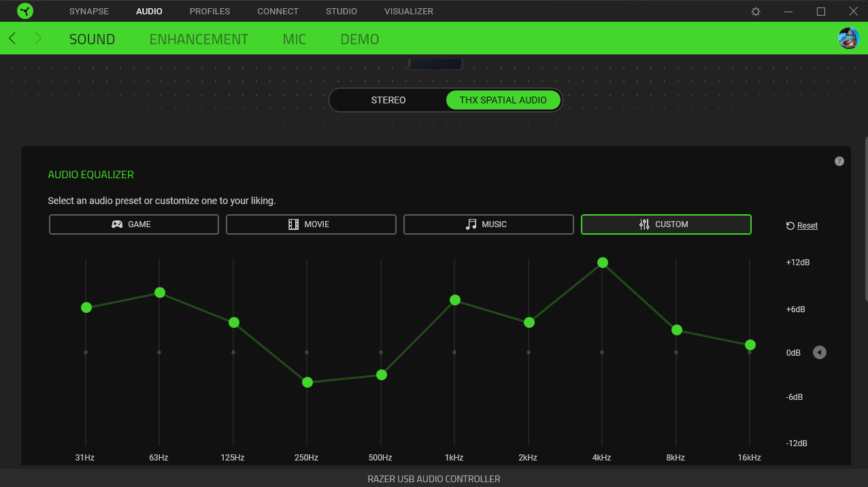
Task: Click the 8kHz equalizer slider handle
Action: coord(677,330)
